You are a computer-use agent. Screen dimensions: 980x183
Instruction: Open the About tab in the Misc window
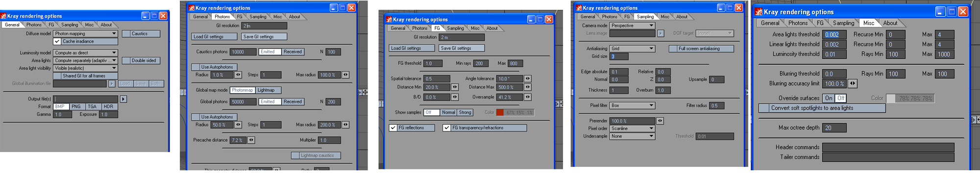tap(890, 23)
